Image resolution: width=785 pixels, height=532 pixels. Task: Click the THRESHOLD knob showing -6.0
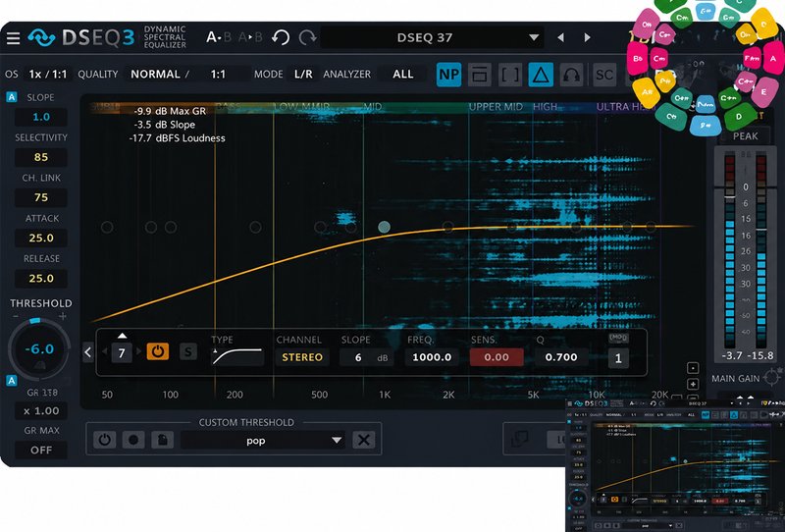click(39, 349)
